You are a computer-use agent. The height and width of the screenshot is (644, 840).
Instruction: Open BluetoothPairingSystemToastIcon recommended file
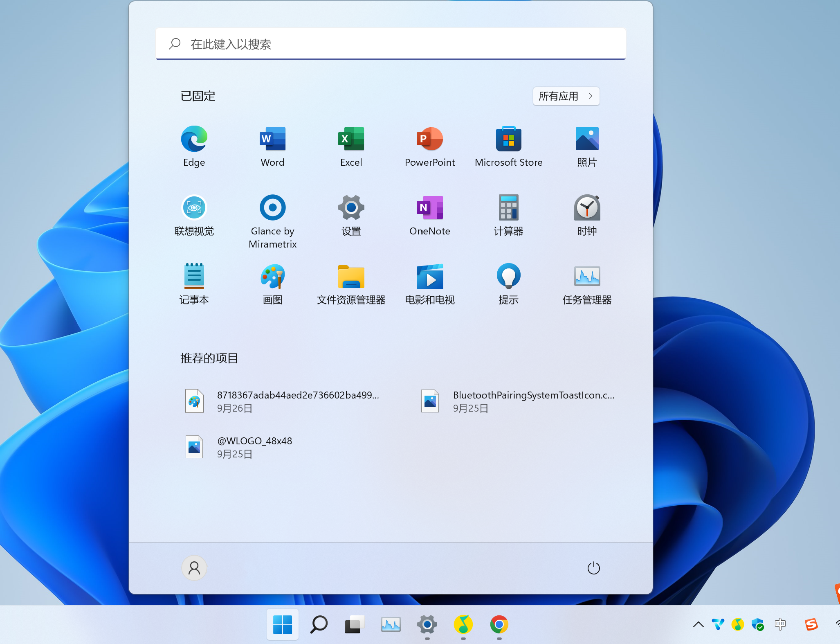(518, 401)
